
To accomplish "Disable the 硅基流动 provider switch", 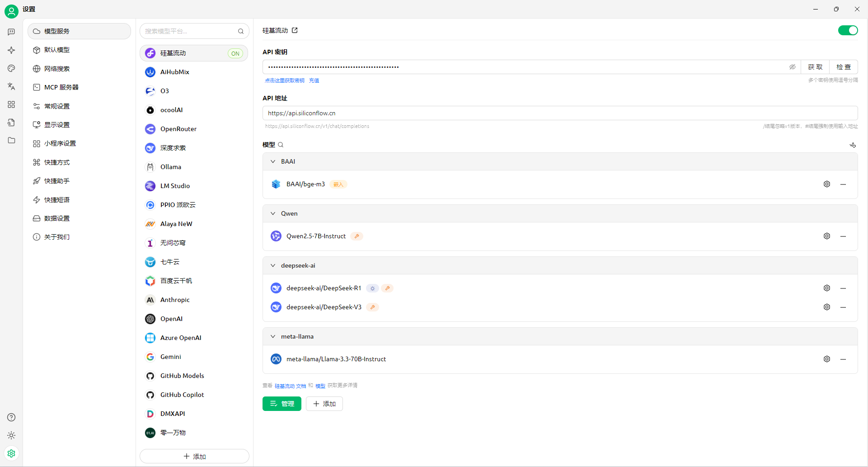I will pyautogui.click(x=847, y=30).
